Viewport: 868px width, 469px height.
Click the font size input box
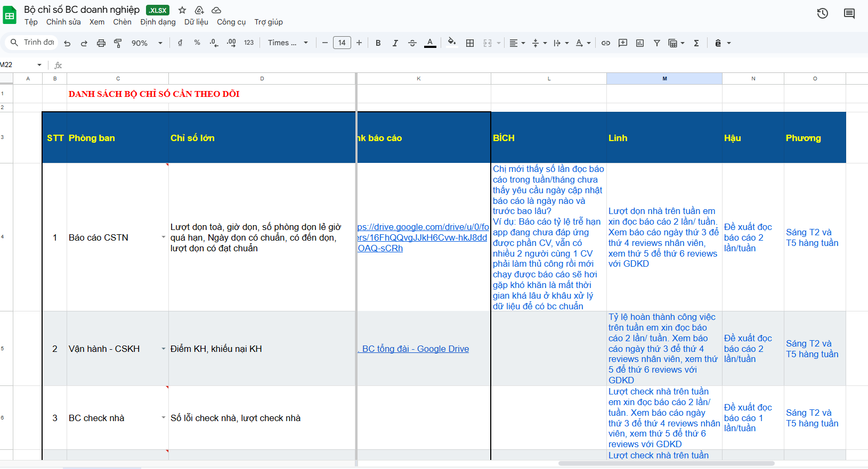(342, 43)
